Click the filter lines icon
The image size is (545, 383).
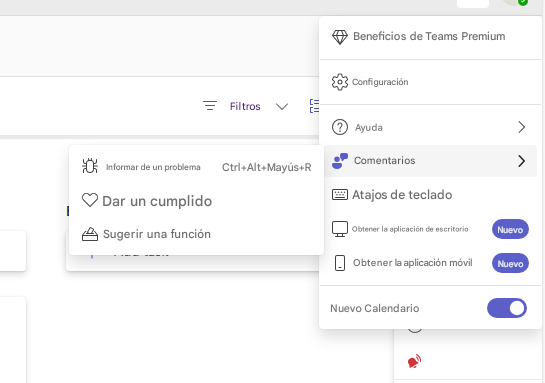pyautogui.click(x=210, y=106)
